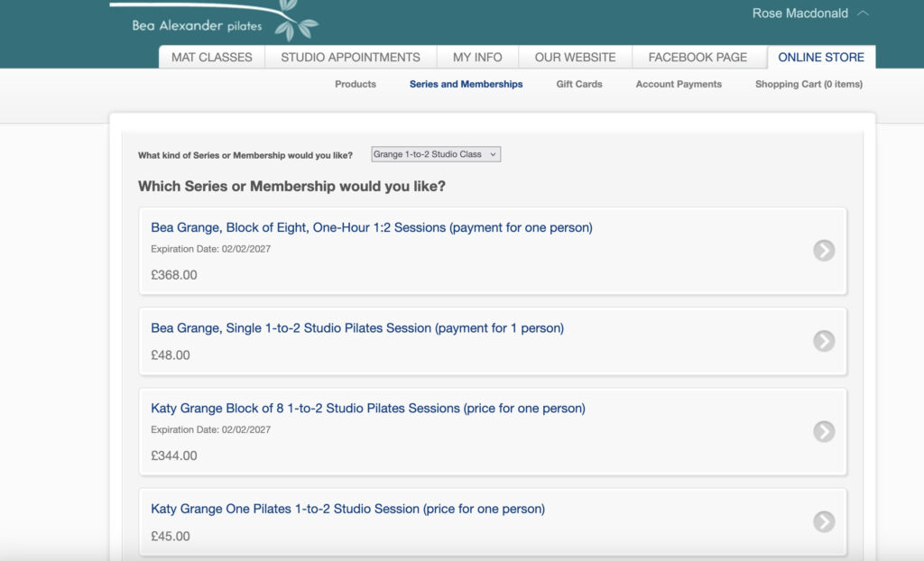924x561 pixels.
Task: Collapse the Rose Macdonald account caret
Action: [863, 13]
